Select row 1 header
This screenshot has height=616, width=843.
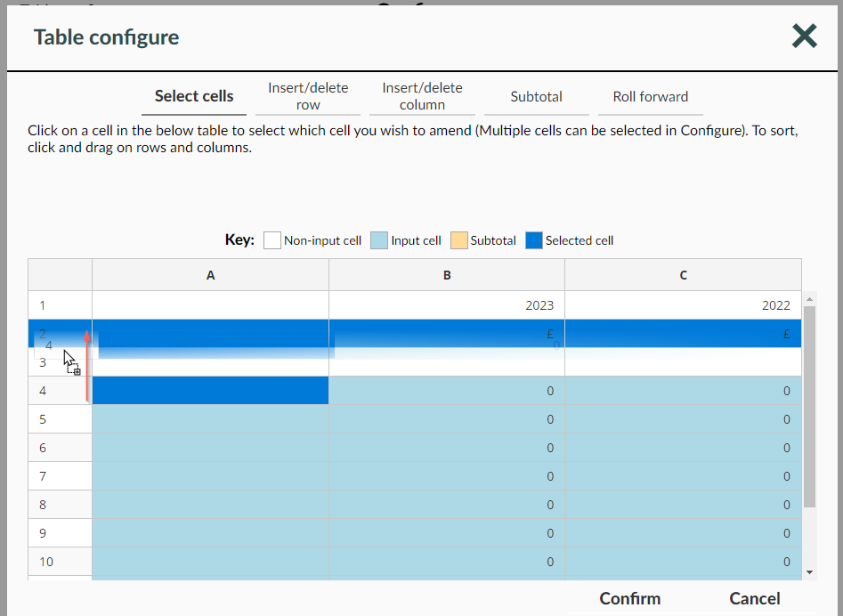click(60, 305)
